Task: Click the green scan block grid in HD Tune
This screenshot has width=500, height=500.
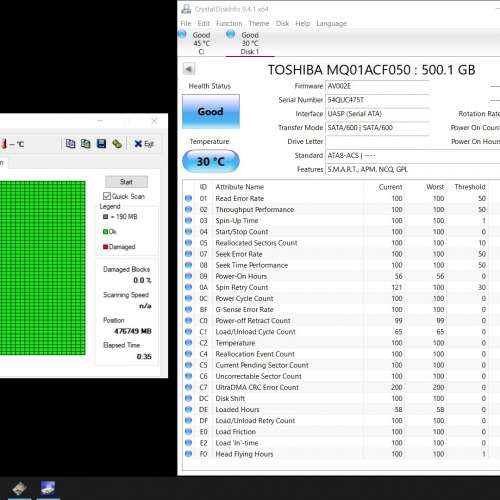Action: 42,268
